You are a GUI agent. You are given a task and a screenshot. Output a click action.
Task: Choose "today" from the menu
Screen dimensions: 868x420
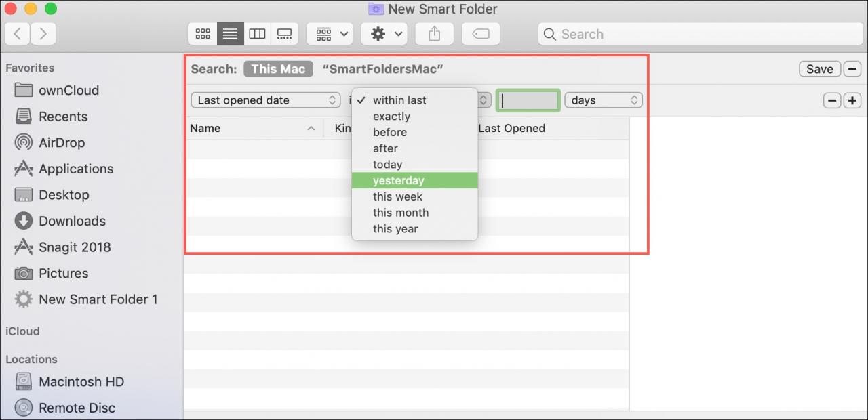click(415, 165)
